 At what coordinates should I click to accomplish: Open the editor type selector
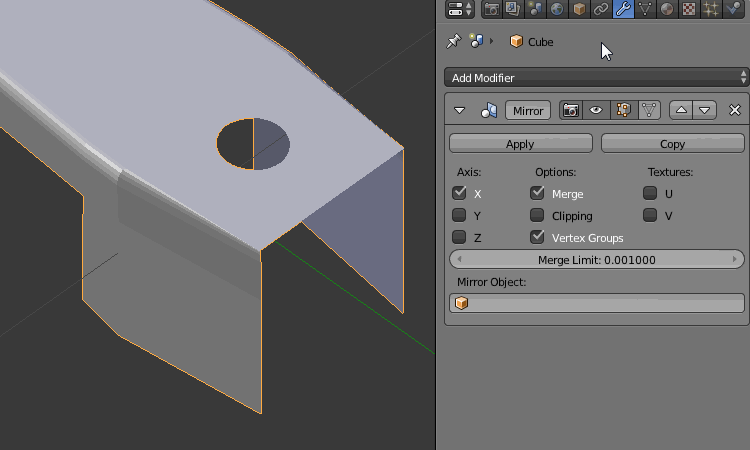tap(460, 9)
